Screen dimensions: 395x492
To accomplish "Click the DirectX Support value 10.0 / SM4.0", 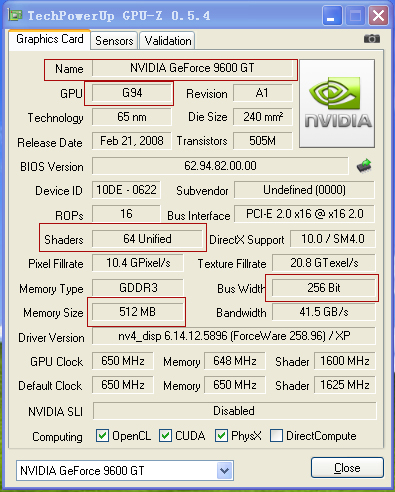I will point(333,239).
